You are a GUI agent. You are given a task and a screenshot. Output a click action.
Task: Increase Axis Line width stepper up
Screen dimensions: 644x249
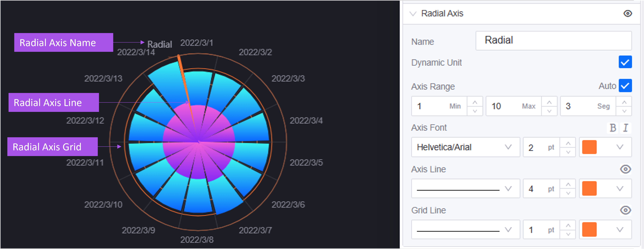(568, 184)
